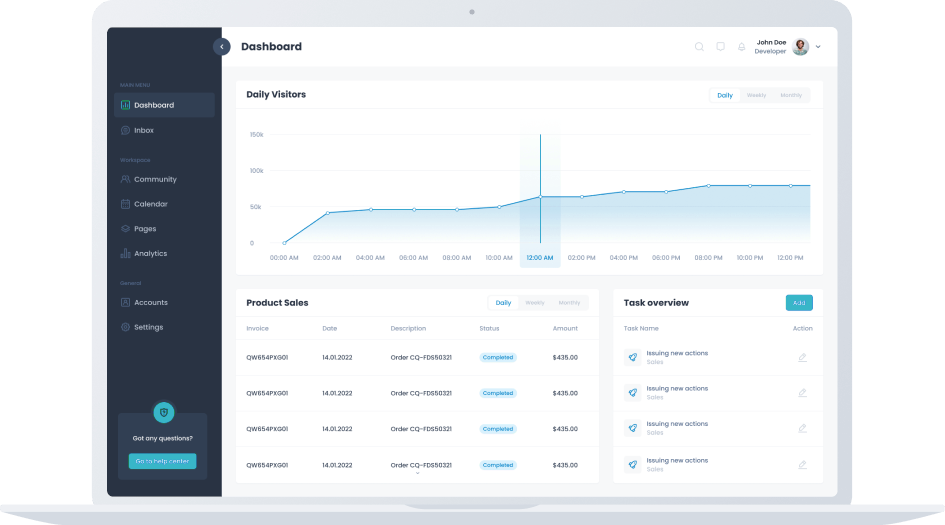Open the Accounts sidebar item
The height and width of the screenshot is (525, 945).
150,302
